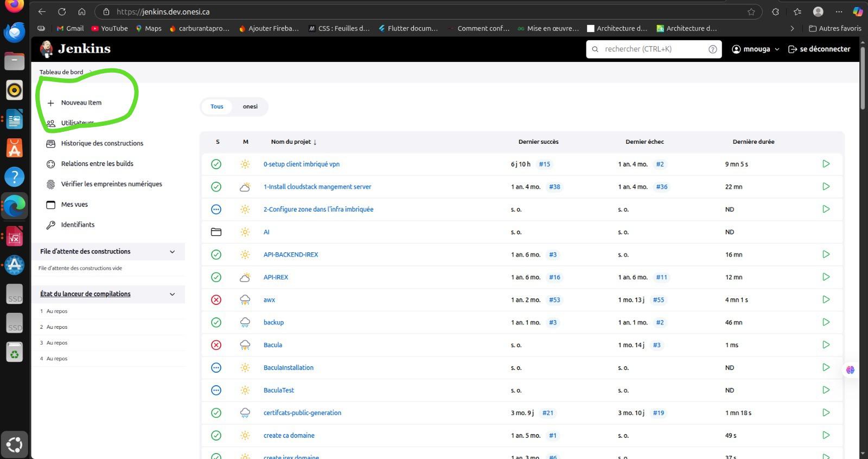Open Relations entre les builds

(90, 164)
